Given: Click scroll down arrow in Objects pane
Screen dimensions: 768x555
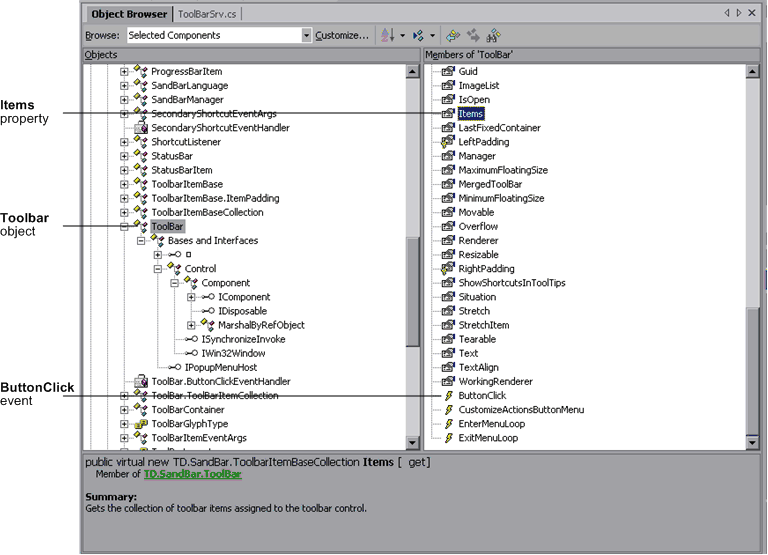Looking at the screenshot, I should pos(412,443).
